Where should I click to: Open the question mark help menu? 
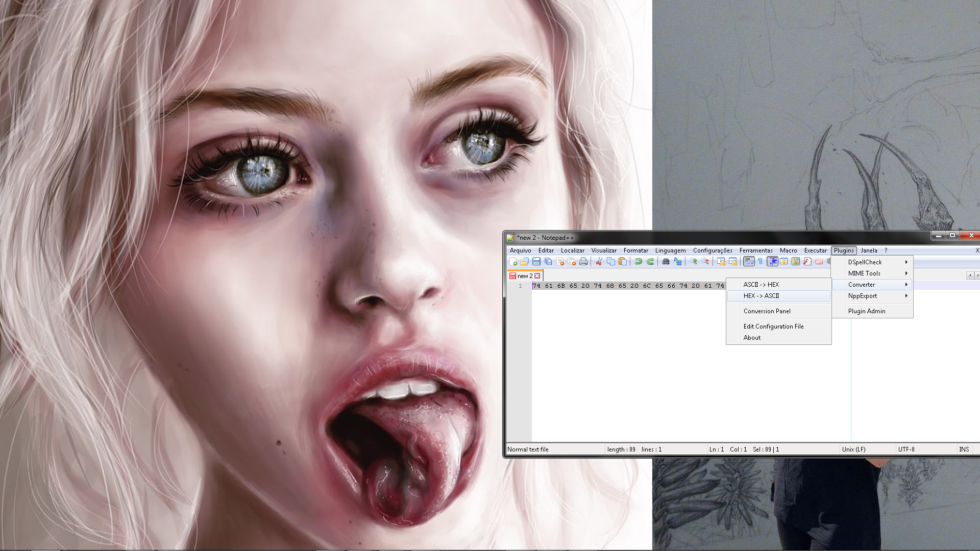coord(886,251)
